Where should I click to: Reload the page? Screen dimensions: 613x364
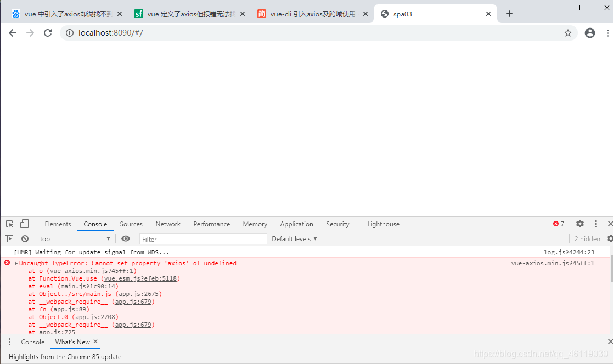point(48,33)
